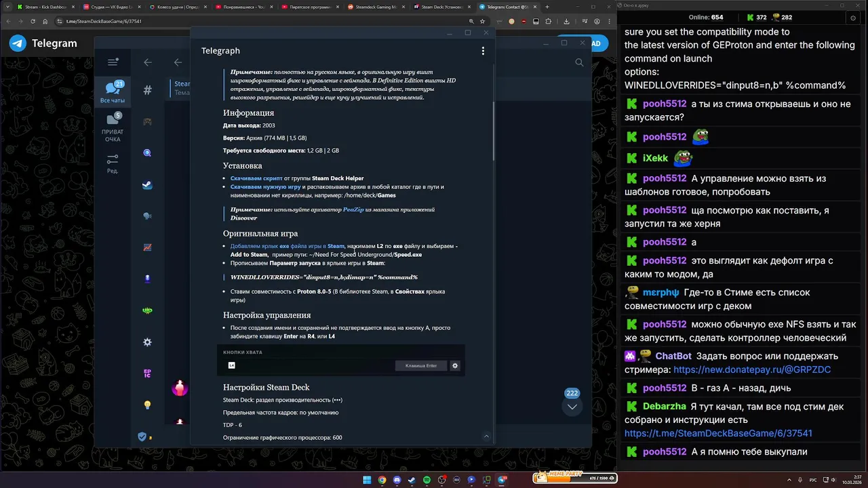Select the hashtag topic icon in Telegram
The image size is (868, 488).
pos(147,90)
